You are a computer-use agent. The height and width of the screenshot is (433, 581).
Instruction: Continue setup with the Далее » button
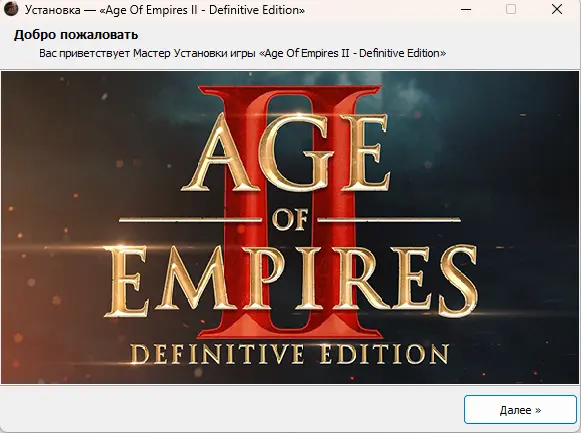[520, 410]
